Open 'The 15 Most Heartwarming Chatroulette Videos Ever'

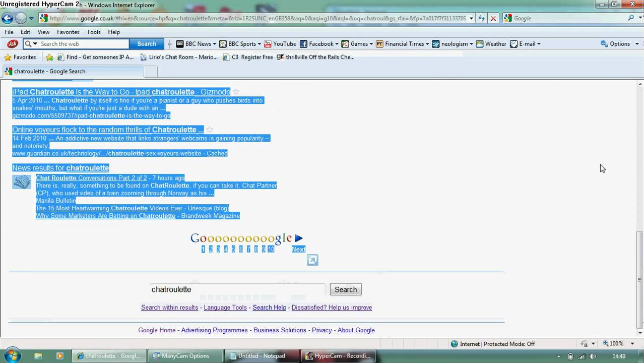109,208
